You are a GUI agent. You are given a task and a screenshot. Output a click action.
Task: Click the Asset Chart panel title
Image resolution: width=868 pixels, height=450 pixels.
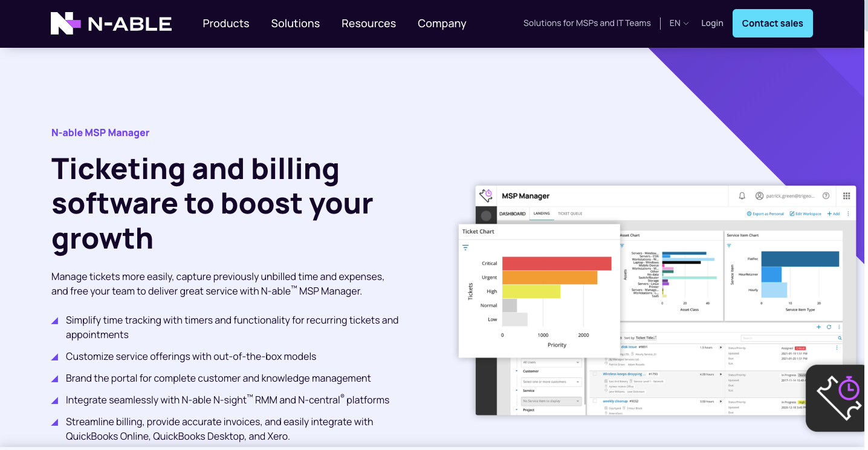point(630,235)
